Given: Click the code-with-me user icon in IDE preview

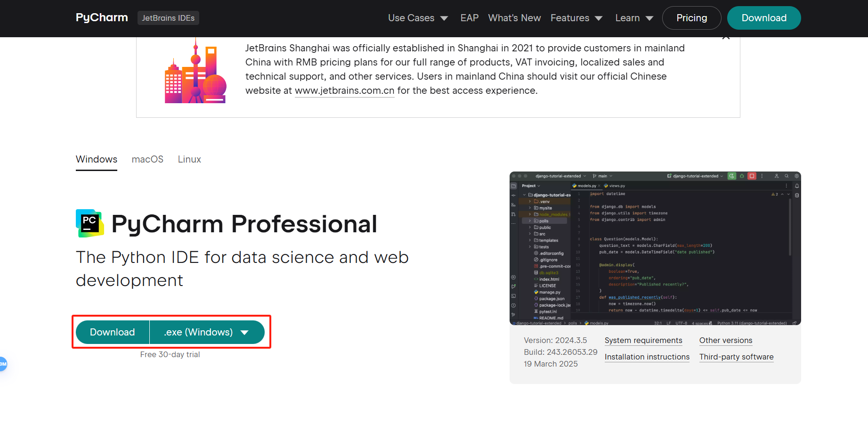Looking at the screenshot, I should (x=777, y=176).
